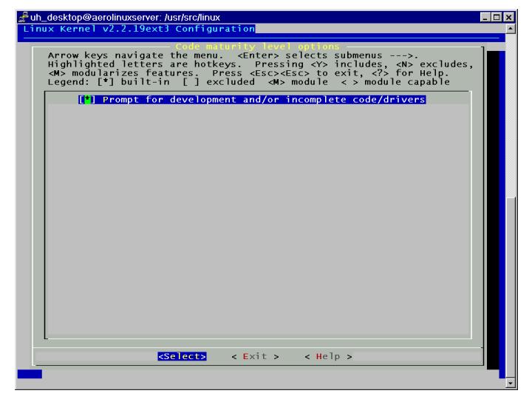Close the terminal window

tap(508, 17)
